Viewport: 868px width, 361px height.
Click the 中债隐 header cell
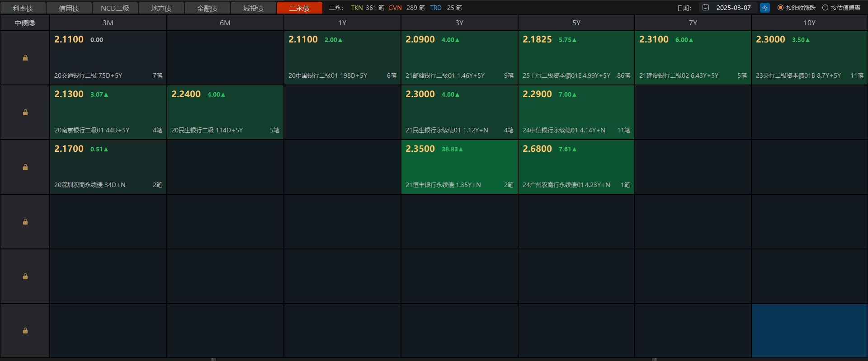[25, 23]
